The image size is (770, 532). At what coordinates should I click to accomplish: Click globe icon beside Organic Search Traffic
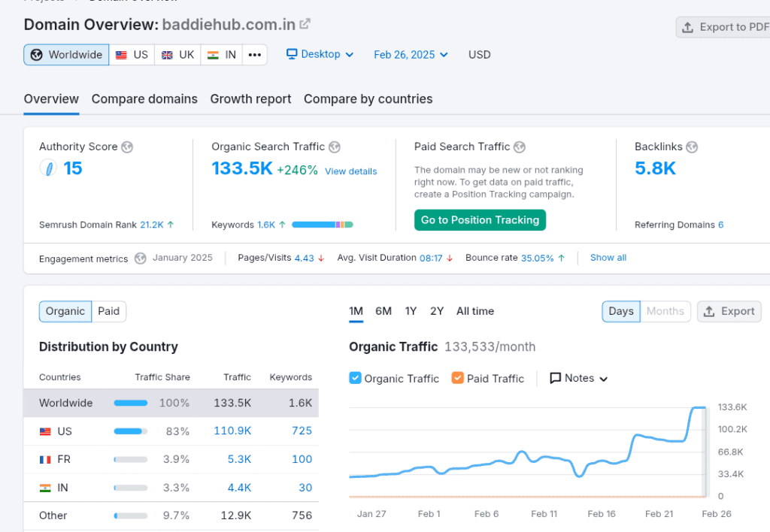335,147
